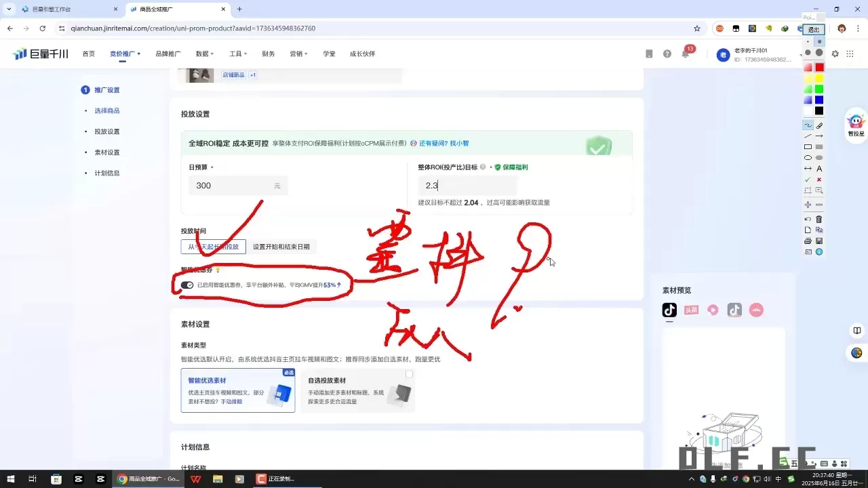Open the Douyin preview icon in 素材预览
Image resolution: width=868 pixels, height=488 pixels.
(x=669, y=310)
